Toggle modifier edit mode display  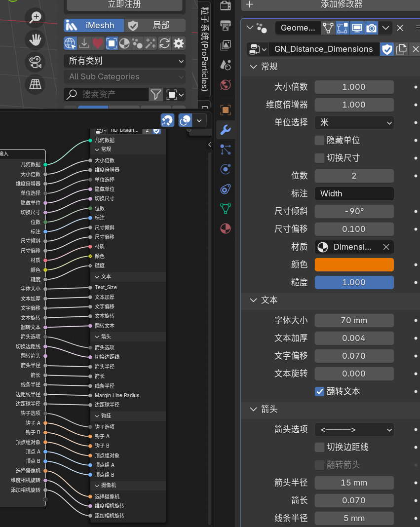343,28
